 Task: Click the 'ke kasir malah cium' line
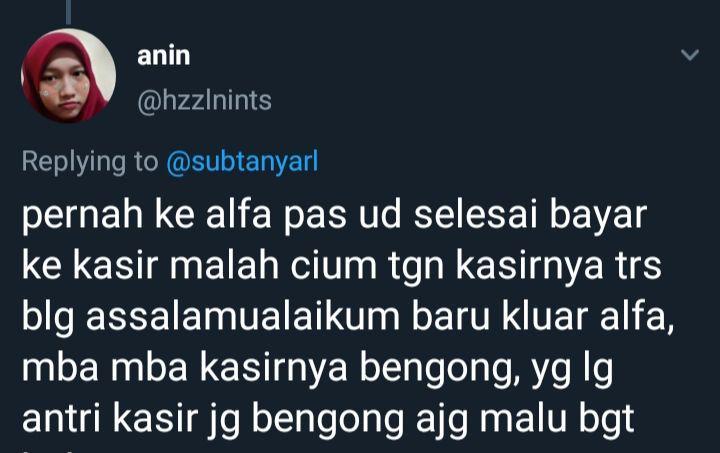pos(342,266)
